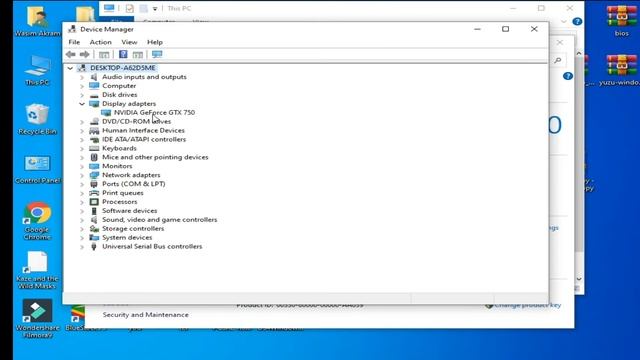Select Ports (COM & LPT) row
This screenshot has height=360, width=640.
pyautogui.click(x=133, y=184)
